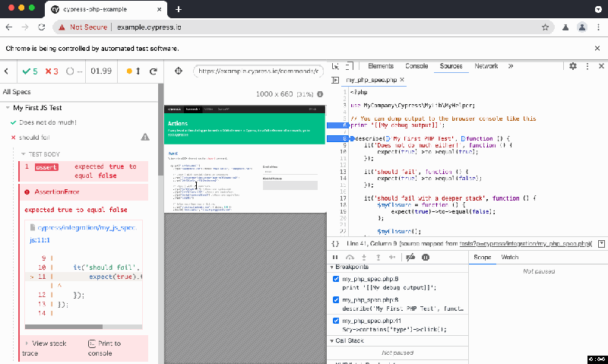Switch to the Elements tab

point(381,66)
